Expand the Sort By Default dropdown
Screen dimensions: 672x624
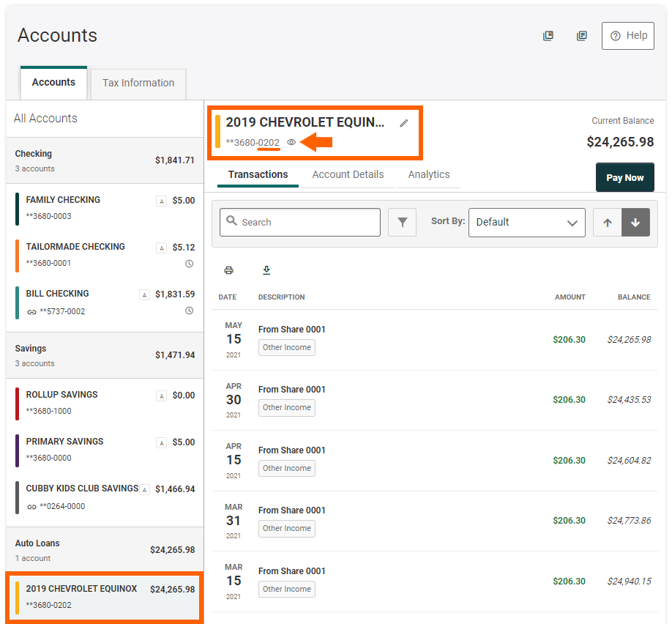coord(527,223)
